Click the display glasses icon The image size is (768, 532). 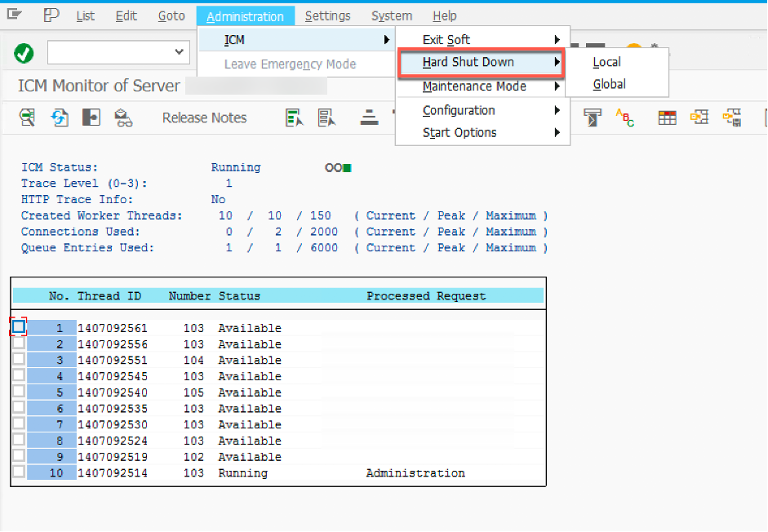123,118
